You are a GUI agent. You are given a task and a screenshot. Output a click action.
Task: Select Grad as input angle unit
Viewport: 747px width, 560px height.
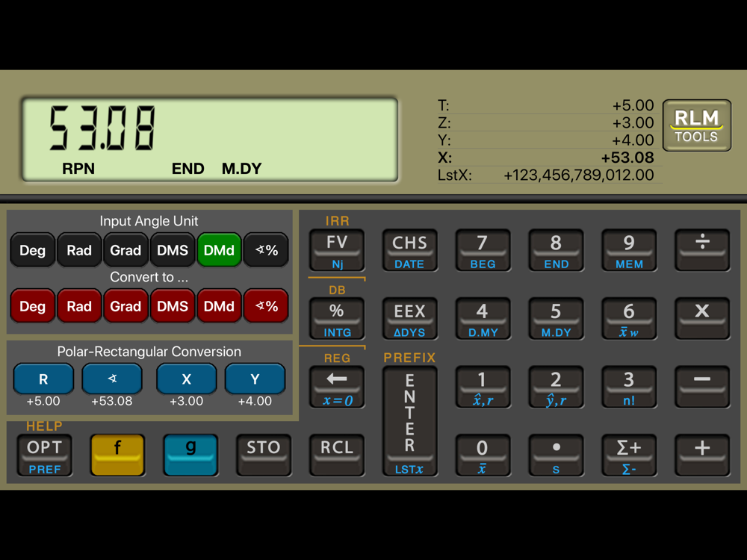tap(125, 249)
